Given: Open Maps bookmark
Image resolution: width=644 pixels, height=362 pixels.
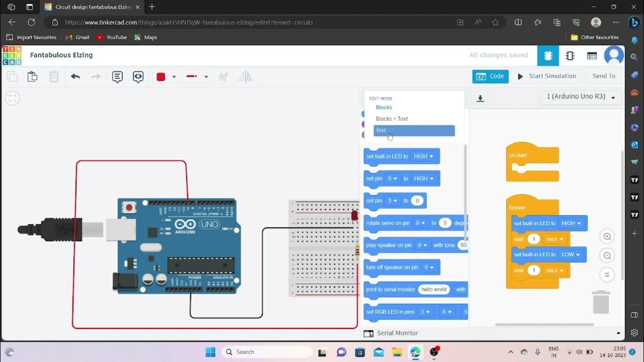Looking at the screenshot, I should (x=145, y=37).
